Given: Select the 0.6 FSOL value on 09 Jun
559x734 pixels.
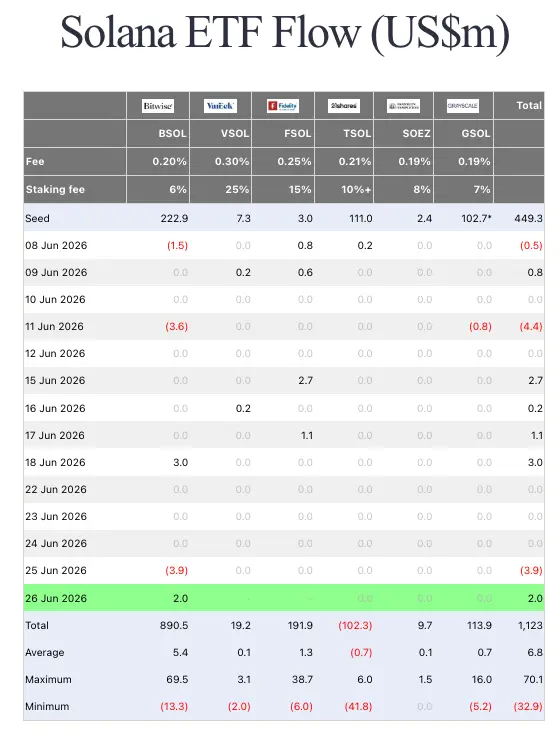Looking at the screenshot, I should click(305, 272).
